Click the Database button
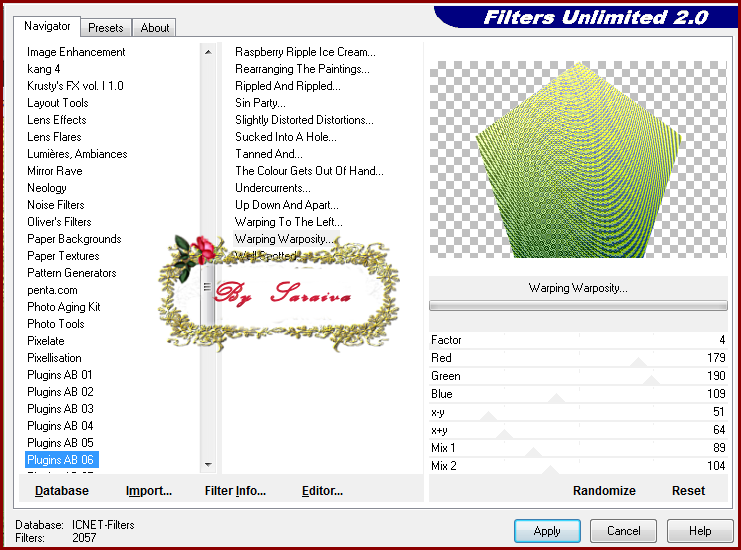The height and width of the screenshot is (550, 741). [61, 490]
